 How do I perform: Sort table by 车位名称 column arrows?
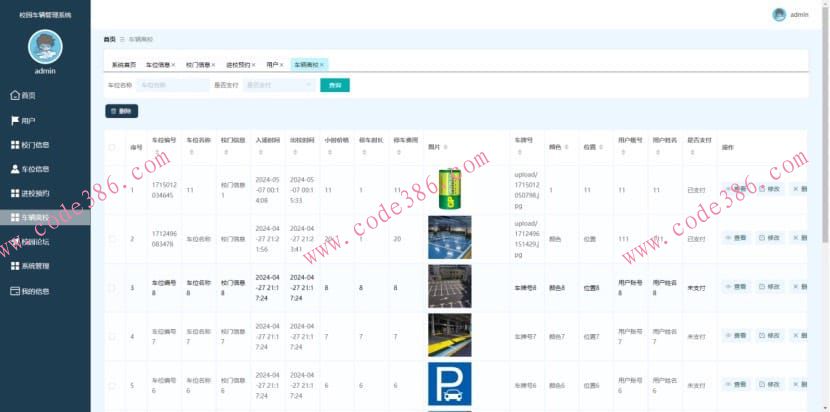pyautogui.click(x=191, y=152)
